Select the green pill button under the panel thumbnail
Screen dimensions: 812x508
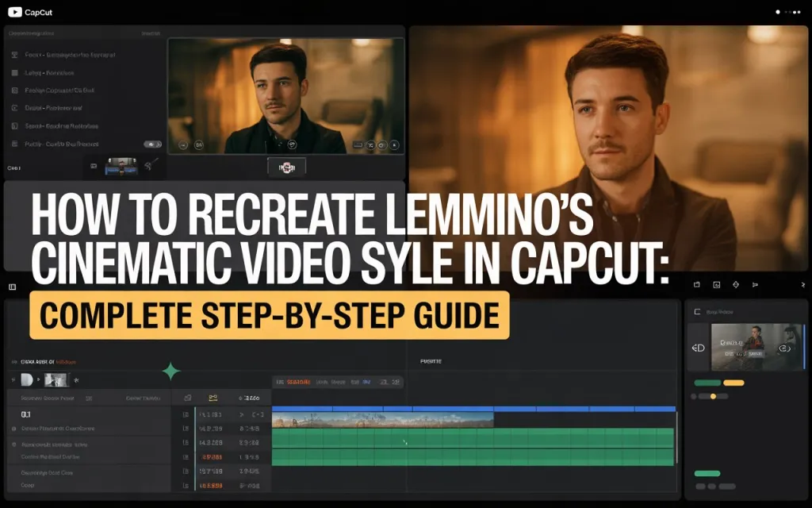coord(707,383)
